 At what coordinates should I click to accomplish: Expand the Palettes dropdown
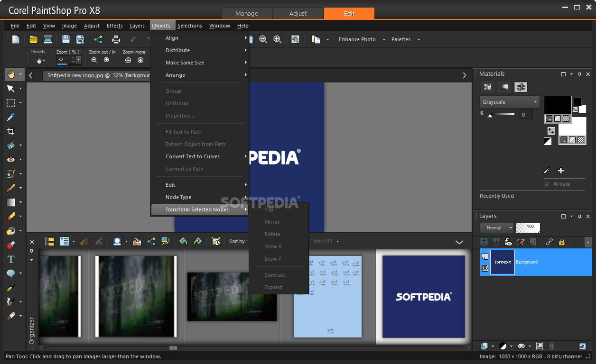[x=419, y=39]
